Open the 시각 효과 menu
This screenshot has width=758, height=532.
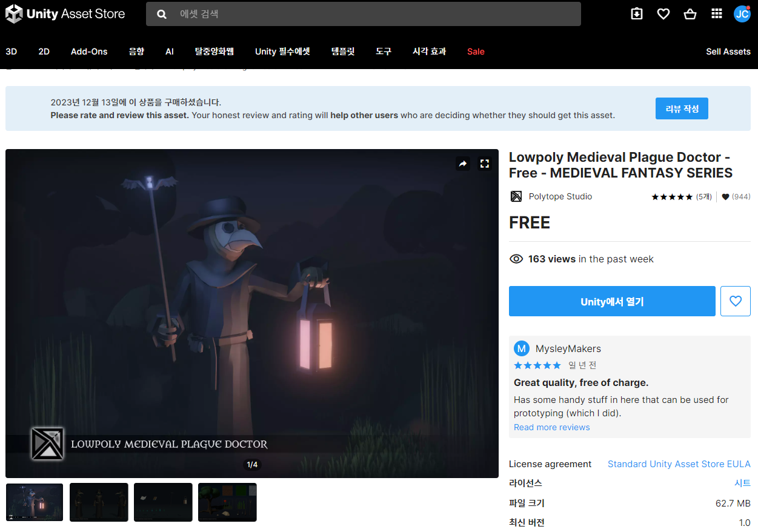click(x=429, y=52)
